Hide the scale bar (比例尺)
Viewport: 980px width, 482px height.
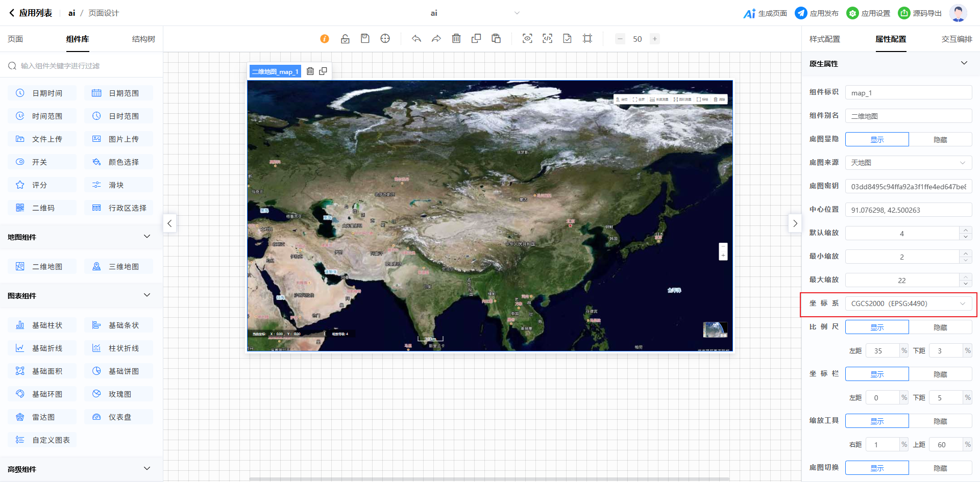click(x=940, y=327)
